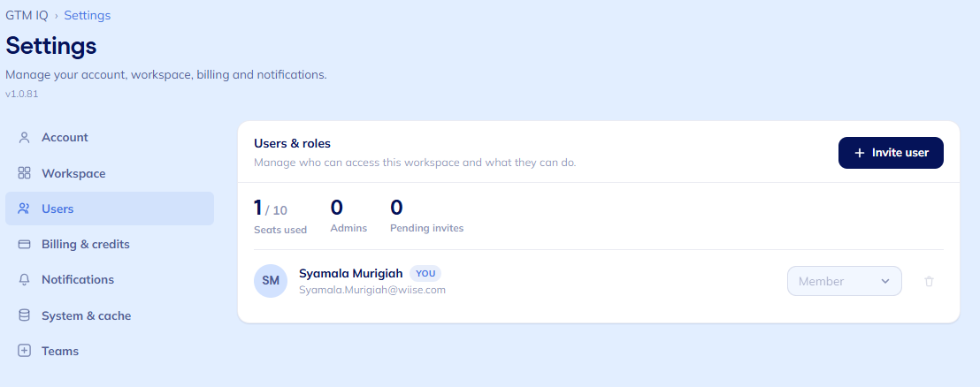The height and width of the screenshot is (387, 980).
Task: Click the Settings breadcrumb link
Action: click(x=88, y=15)
